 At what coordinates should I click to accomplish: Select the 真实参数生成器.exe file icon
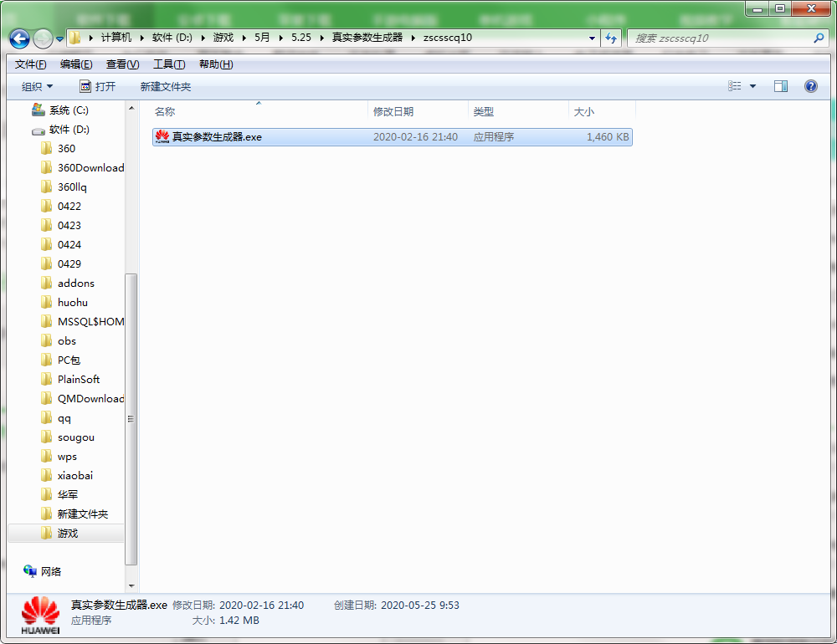(162, 136)
